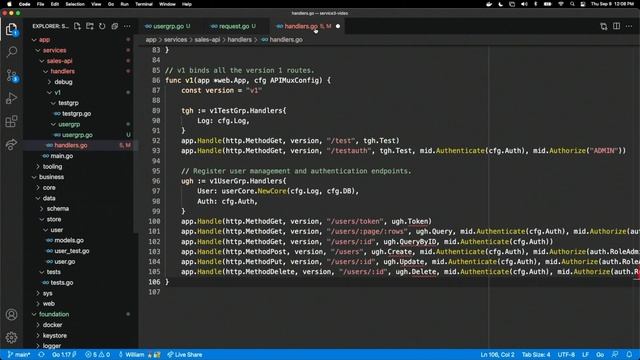Viewport: 640px width, 360px height.
Task: Open the Manage gear icon
Action: [11, 337]
